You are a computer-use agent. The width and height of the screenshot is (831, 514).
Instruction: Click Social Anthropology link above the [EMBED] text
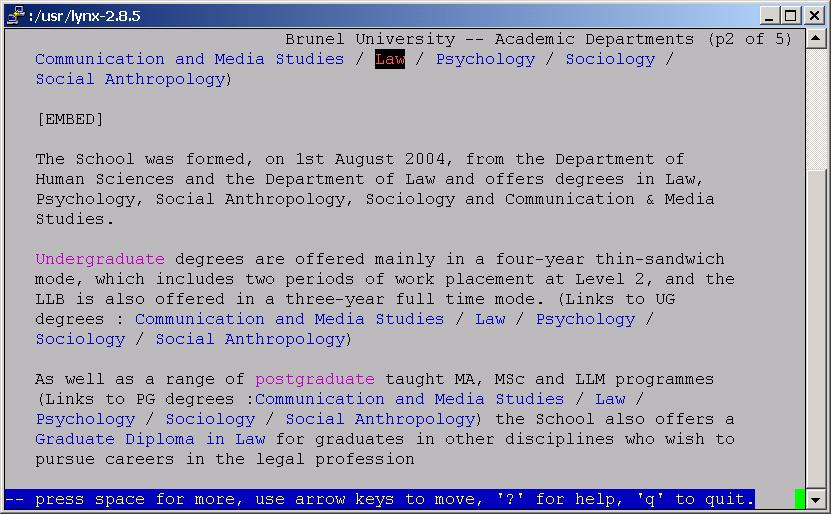click(130, 79)
